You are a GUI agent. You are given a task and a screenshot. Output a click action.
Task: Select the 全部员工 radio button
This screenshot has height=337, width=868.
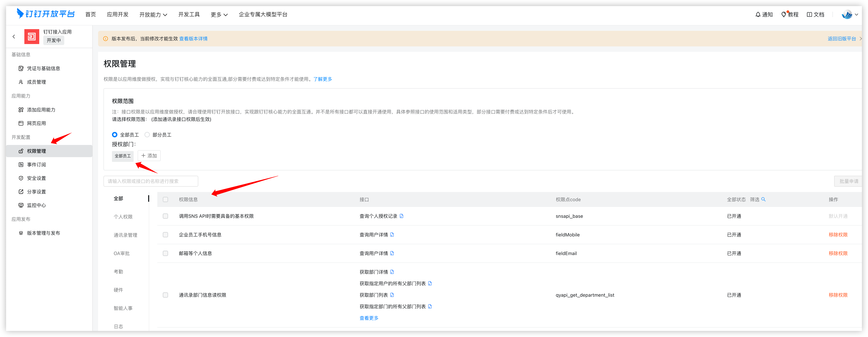click(x=115, y=135)
